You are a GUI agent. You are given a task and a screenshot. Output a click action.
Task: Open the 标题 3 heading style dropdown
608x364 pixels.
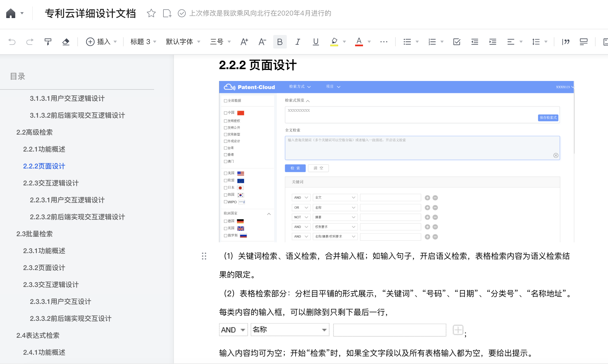[x=143, y=42]
